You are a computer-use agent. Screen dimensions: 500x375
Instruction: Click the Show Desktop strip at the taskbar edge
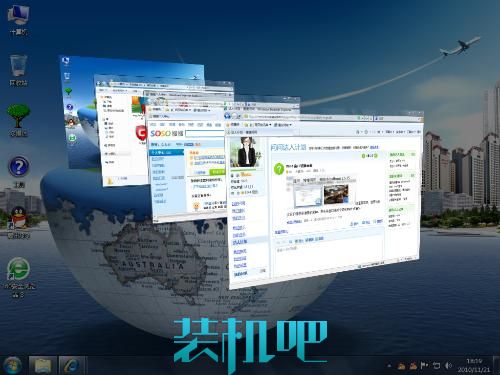(497, 365)
